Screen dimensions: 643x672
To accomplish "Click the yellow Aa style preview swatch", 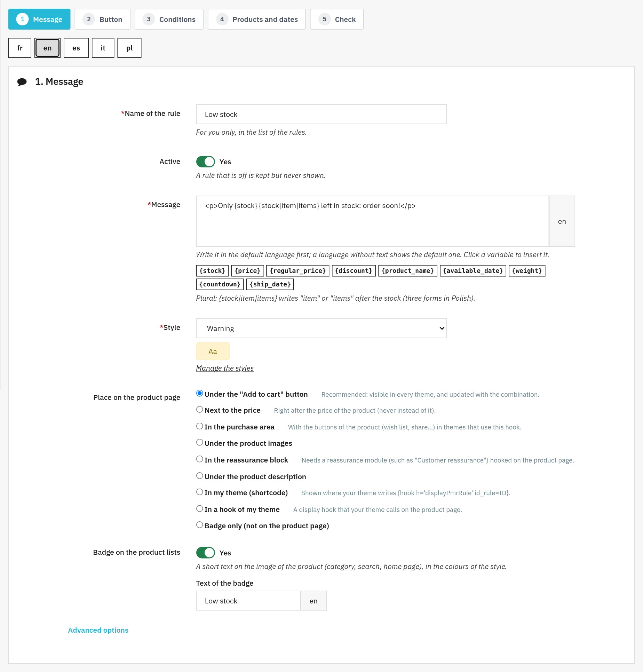I will [213, 351].
